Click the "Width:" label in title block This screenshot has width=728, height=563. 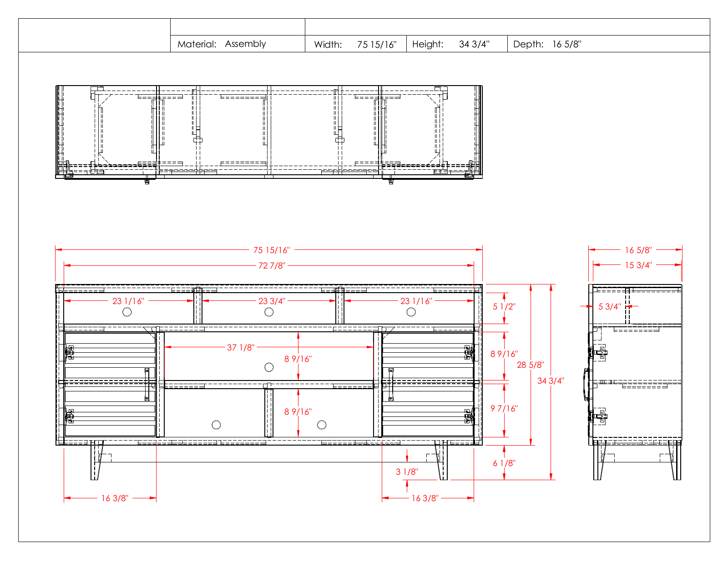(x=328, y=45)
